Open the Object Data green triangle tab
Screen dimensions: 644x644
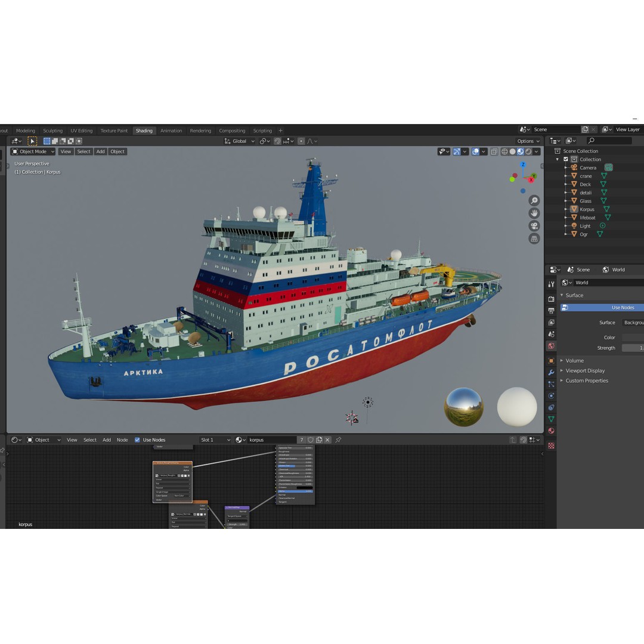point(551,419)
